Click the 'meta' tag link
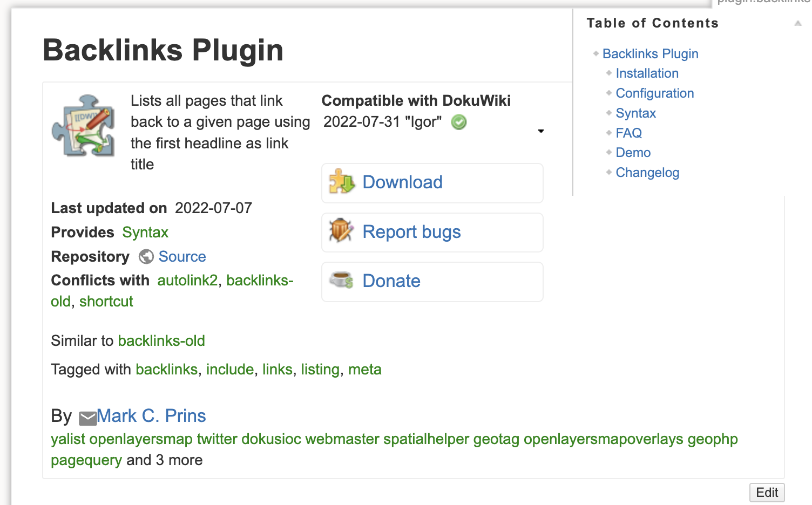Image resolution: width=812 pixels, height=505 pixels. [x=364, y=370]
